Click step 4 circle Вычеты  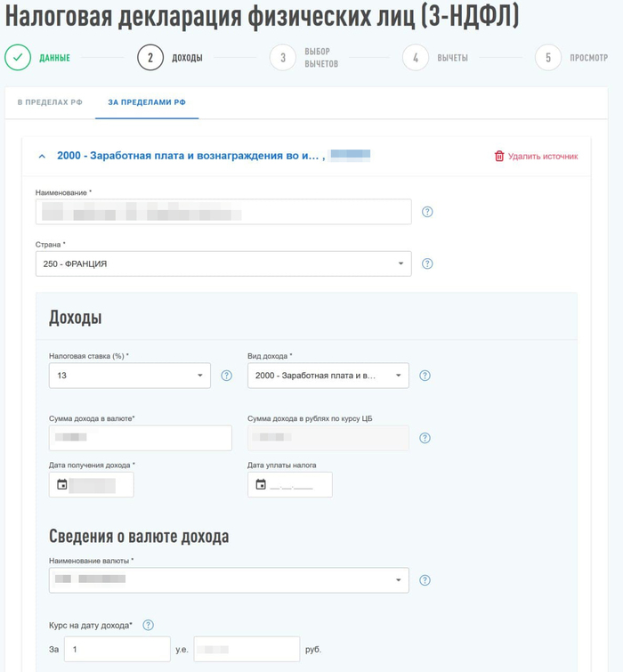pyautogui.click(x=416, y=58)
